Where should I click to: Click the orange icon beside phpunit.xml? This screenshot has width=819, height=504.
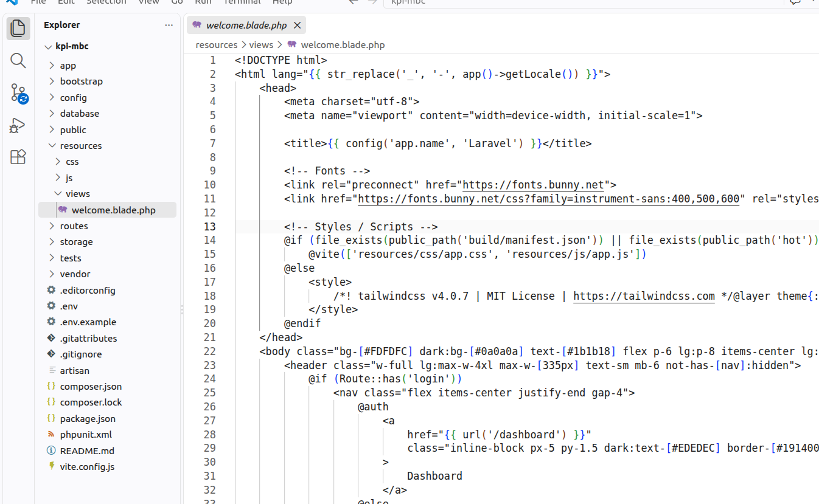point(51,434)
